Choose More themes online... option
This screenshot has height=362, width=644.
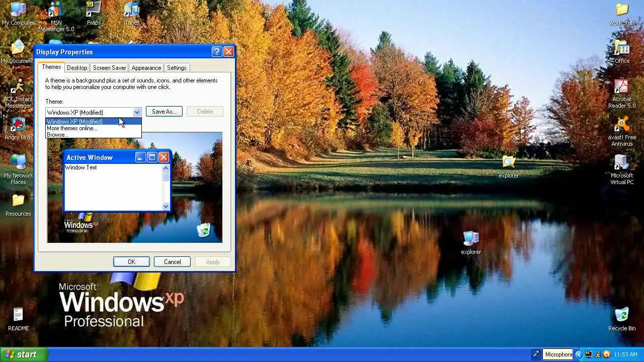point(94,128)
